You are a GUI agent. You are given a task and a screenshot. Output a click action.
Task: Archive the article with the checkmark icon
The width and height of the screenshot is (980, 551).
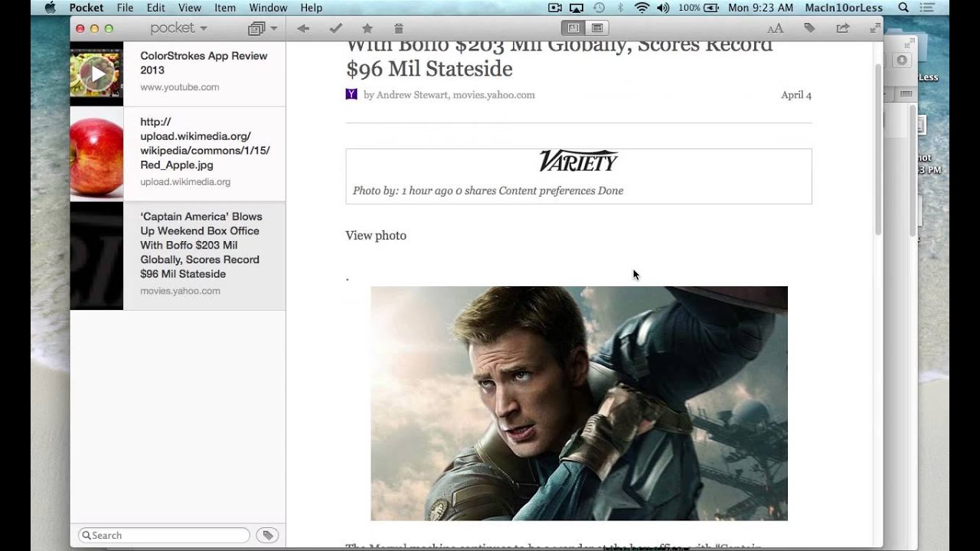(x=335, y=28)
